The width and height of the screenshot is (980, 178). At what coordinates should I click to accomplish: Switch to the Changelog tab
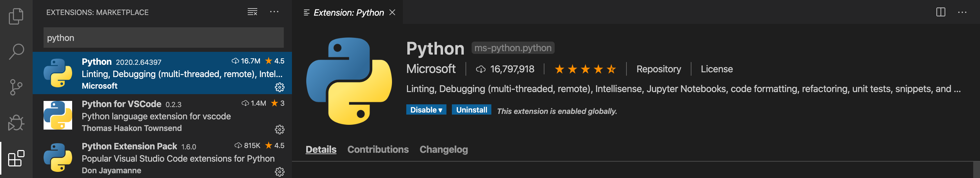[x=444, y=149]
